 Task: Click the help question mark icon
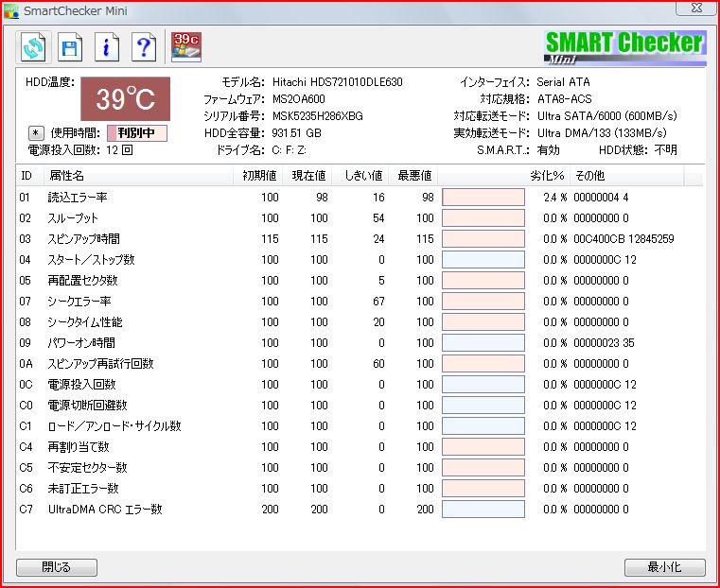(143, 46)
